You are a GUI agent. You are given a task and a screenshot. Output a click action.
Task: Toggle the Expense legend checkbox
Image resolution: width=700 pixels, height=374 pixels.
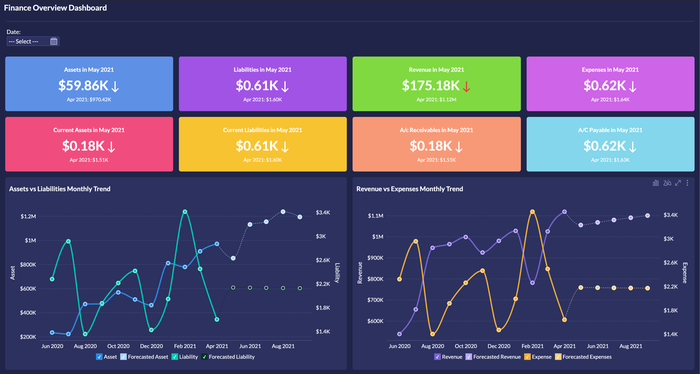coord(527,357)
